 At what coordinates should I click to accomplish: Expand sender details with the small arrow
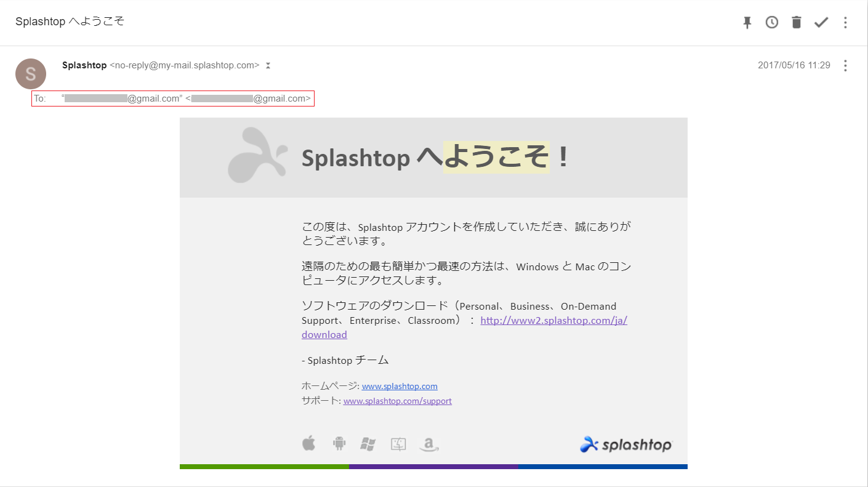(268, 65)
